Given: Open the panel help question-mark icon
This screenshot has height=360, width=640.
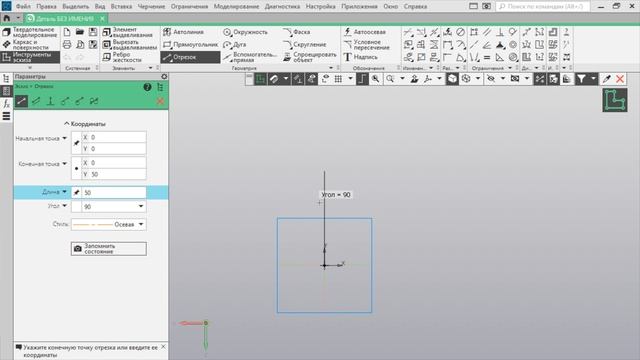Looking at the screenshot, I should (147, 87).
